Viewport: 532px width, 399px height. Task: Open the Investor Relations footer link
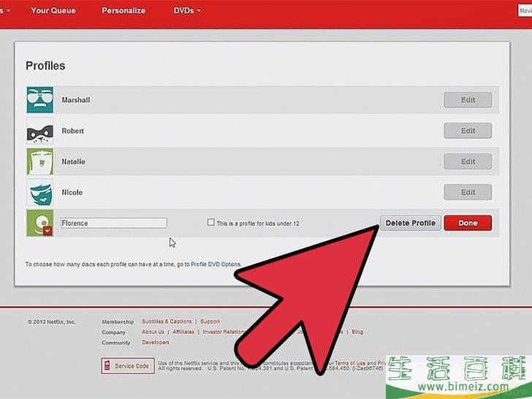click(224, 332)
